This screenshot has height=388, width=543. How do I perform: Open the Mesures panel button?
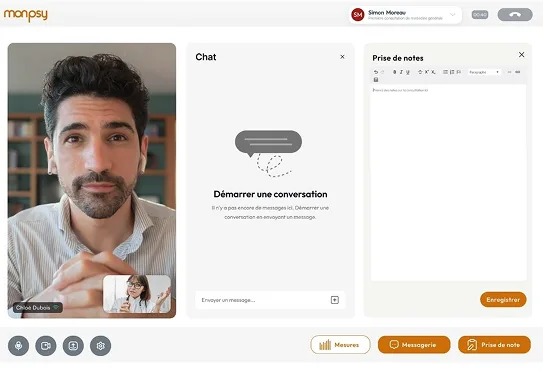point(340,345)
